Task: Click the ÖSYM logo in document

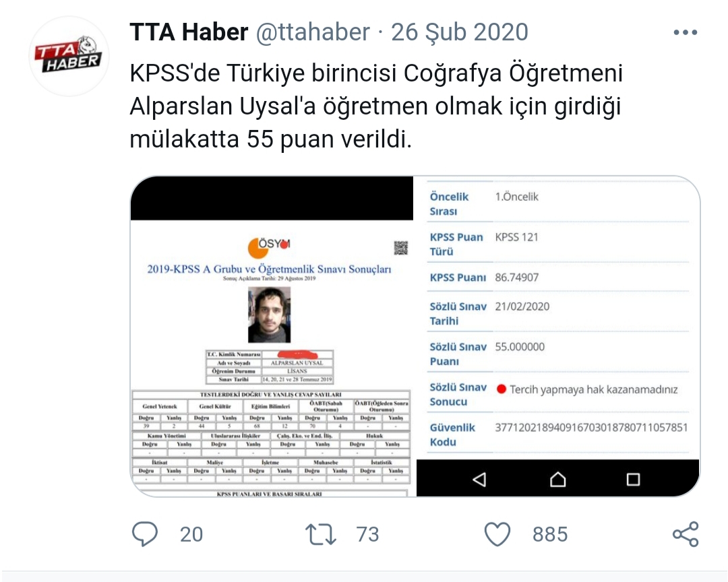Action: [x=269, y=248]
